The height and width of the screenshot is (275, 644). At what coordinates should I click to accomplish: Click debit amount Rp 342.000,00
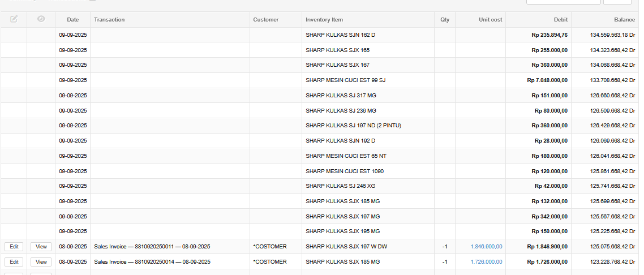549,216
